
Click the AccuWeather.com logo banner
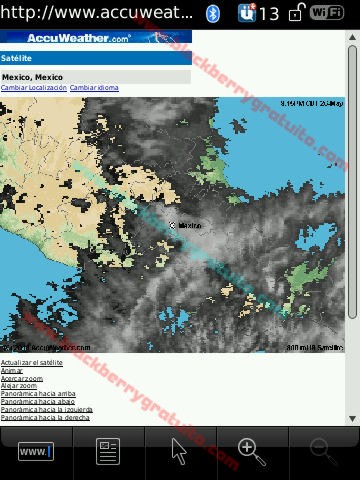[x=96, y=37]
